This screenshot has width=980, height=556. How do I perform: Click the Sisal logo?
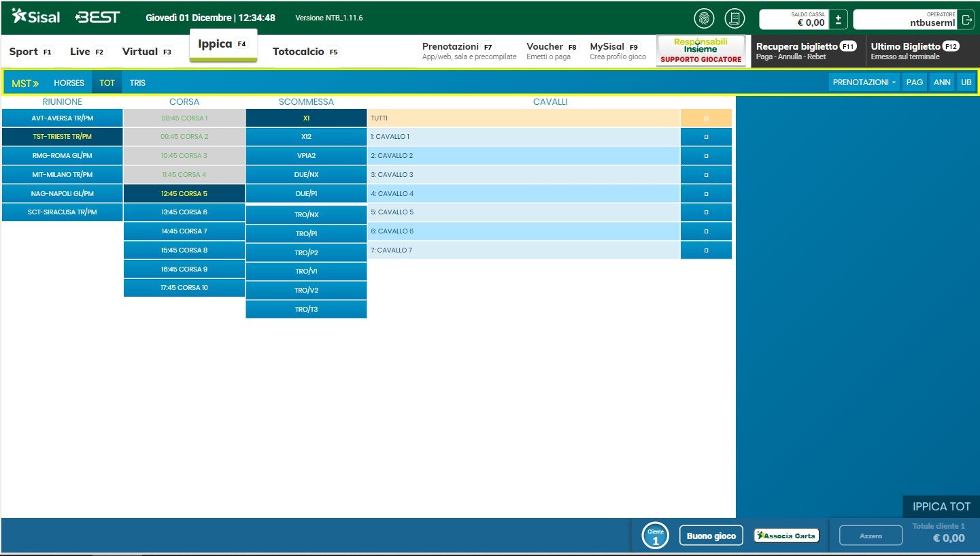[x=36, y=17]
